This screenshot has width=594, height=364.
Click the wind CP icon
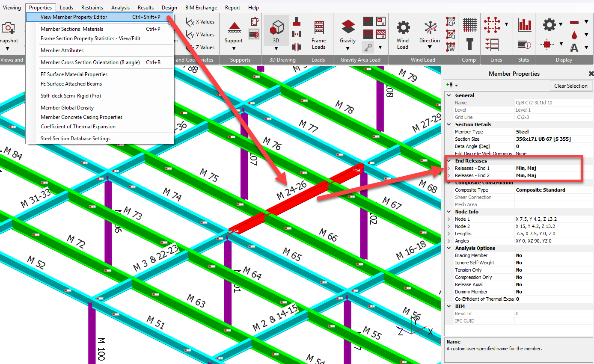(x=451, y=21)
